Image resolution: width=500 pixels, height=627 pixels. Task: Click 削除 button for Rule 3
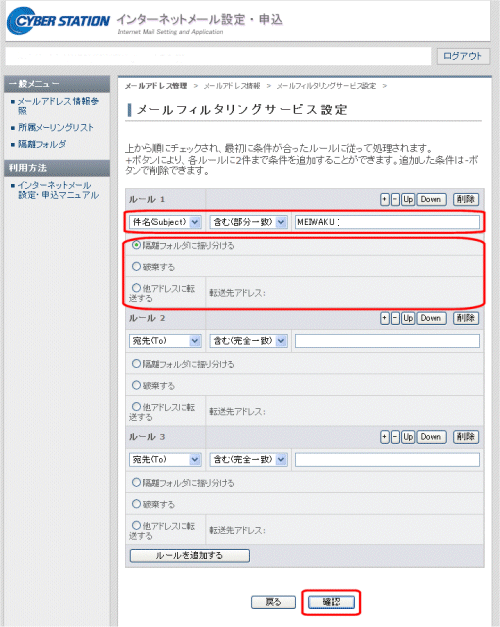(x=466, y=437)
